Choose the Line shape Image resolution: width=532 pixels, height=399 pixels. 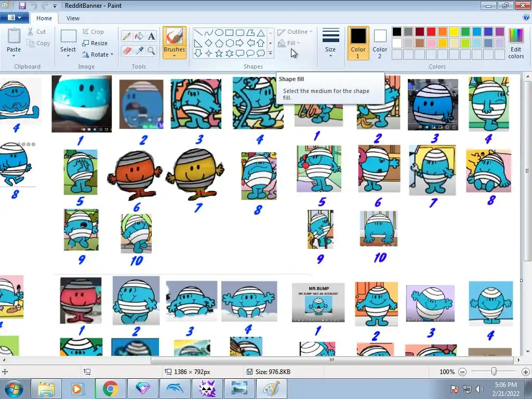(x=198, y=33)
